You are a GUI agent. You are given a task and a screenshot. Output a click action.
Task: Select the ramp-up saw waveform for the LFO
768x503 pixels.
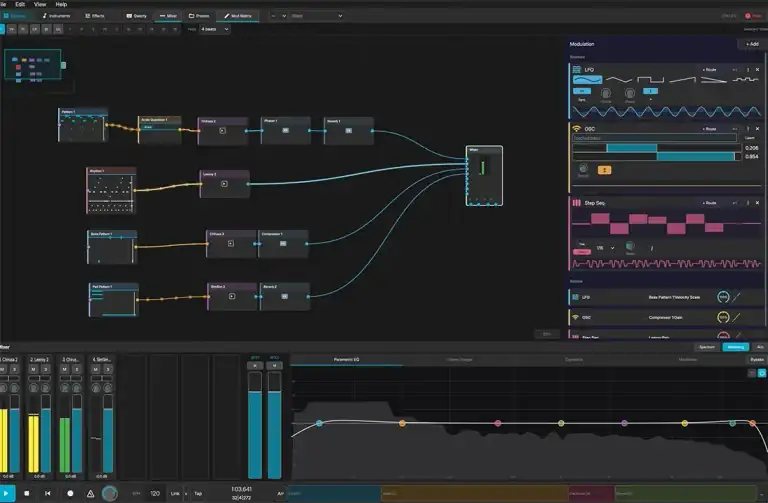(682, 79)
